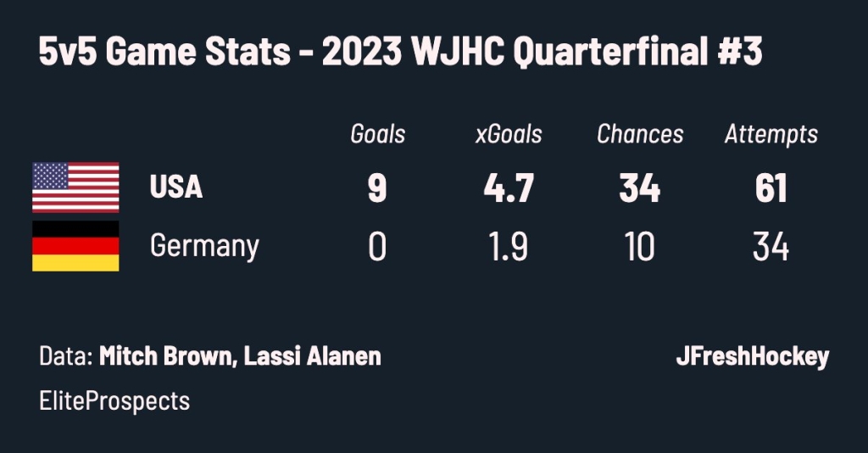
Task: Click the JFreshHockey credit text
Action: click(753, 356)
